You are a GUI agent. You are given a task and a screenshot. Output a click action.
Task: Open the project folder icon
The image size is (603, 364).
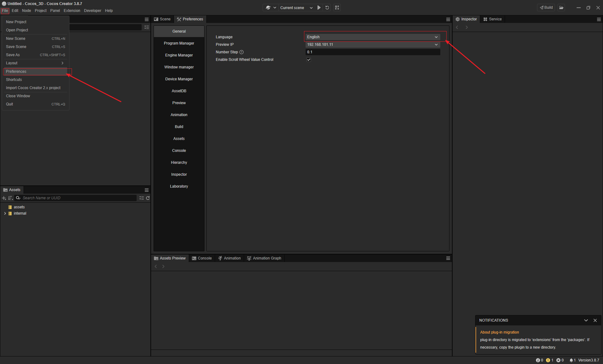[561, 8]
